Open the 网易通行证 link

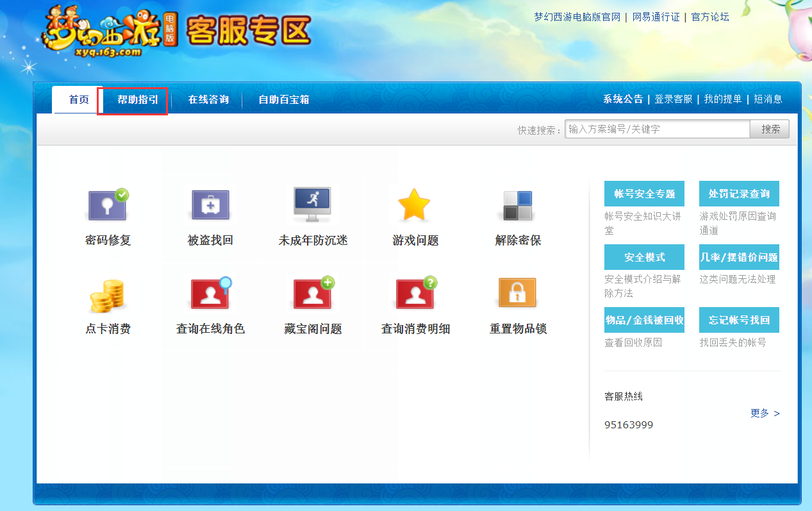656,17
